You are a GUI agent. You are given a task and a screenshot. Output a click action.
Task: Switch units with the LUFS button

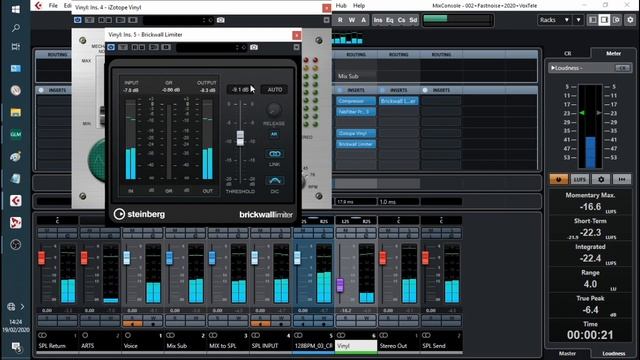click(x=580, y=179)
